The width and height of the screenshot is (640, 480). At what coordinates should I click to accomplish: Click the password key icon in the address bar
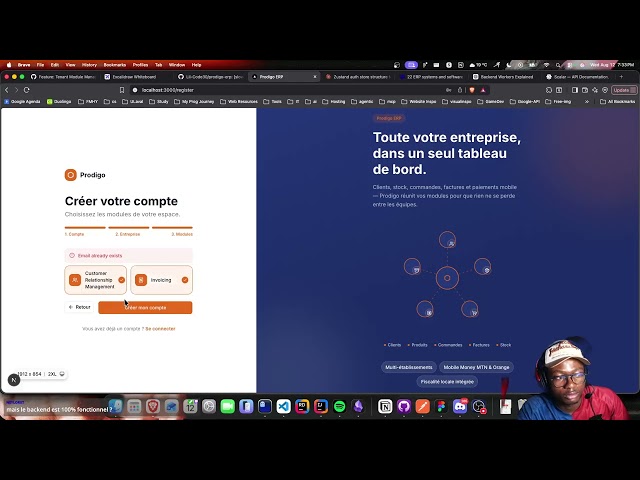449,90
